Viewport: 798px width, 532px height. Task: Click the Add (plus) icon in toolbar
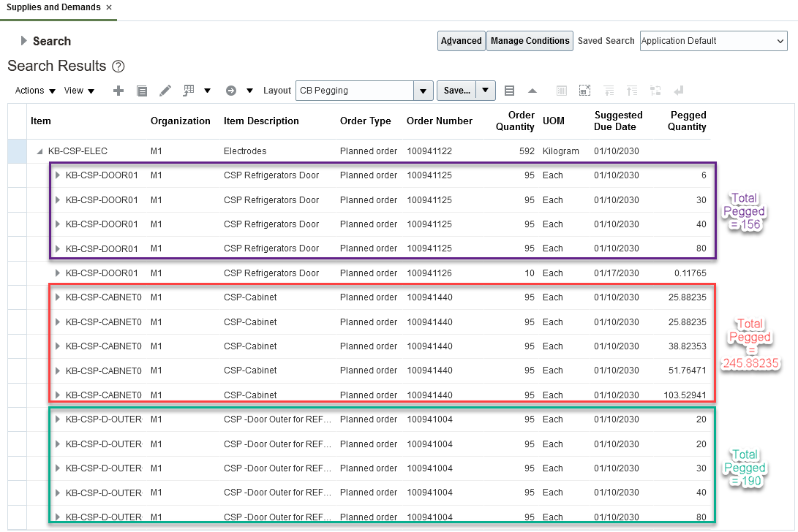click(x=118, y=91)
